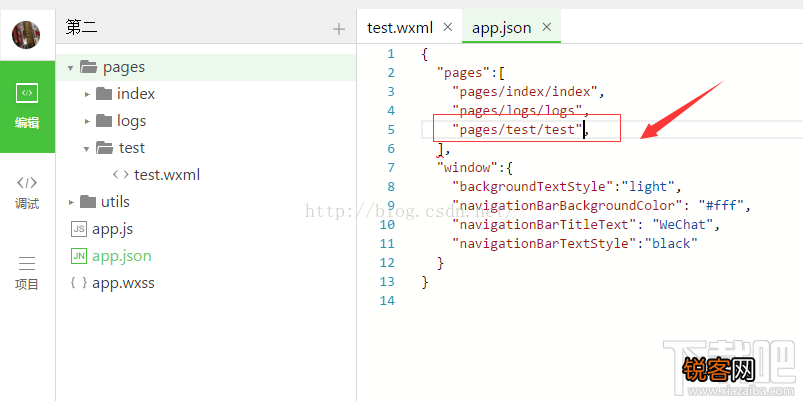The width and height of the screenshot is (803, 401).
Task: Select the utils folder label
Action: coord(115,202)
